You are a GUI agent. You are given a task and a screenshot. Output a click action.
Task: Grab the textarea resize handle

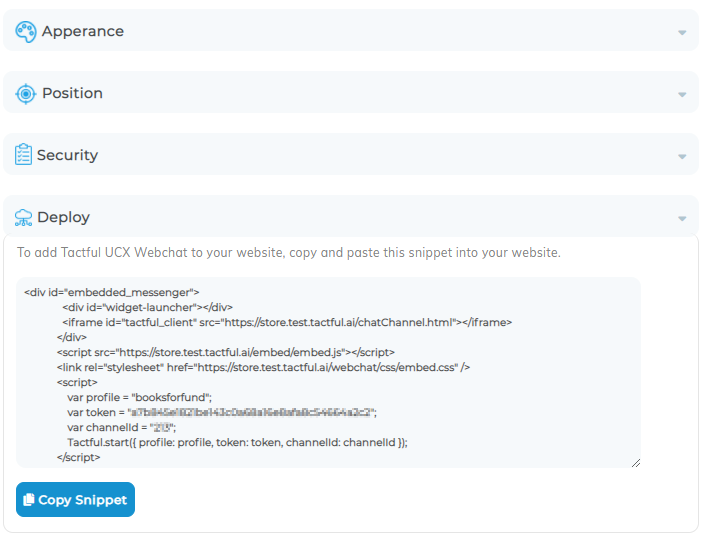[636, 463]
